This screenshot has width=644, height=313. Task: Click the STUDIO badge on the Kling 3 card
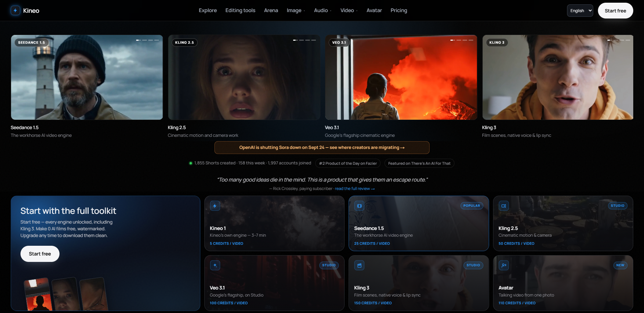pyautogui.click(x=473, y=265)
